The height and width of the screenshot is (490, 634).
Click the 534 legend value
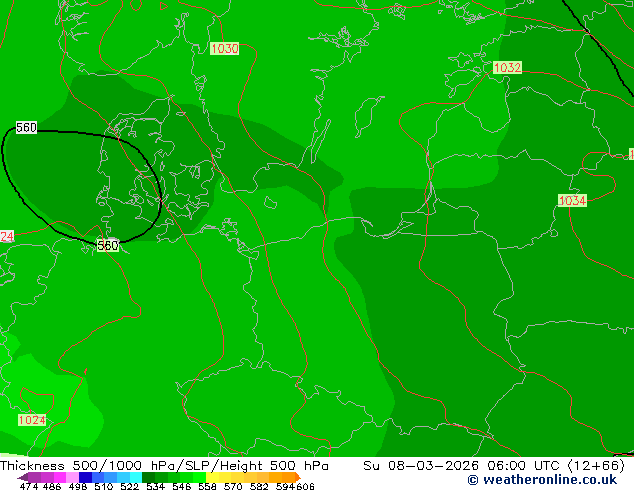pos(155,486)
